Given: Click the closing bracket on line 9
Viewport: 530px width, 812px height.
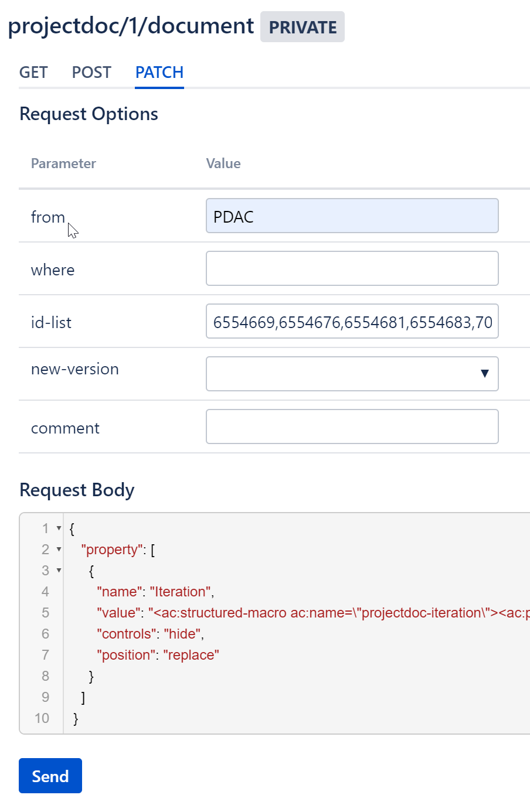Looking at the screenshot, I should pos(83,697).
